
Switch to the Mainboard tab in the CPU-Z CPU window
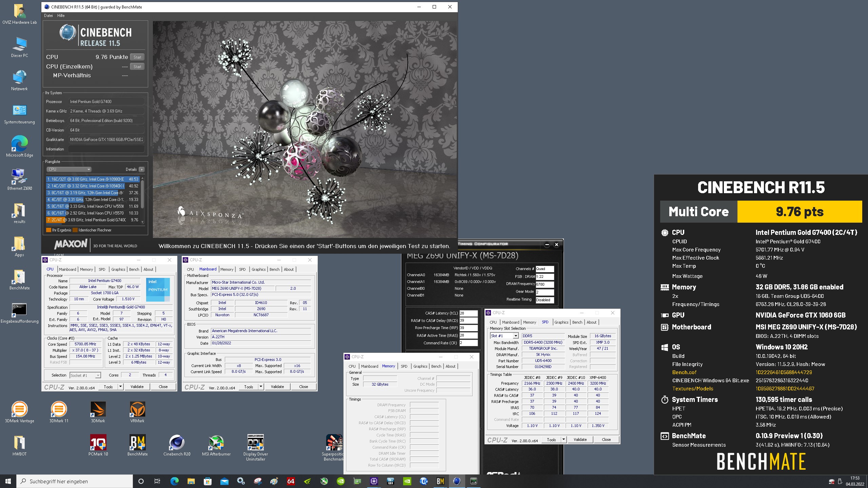pyautogui.click(x=67, y=269)
